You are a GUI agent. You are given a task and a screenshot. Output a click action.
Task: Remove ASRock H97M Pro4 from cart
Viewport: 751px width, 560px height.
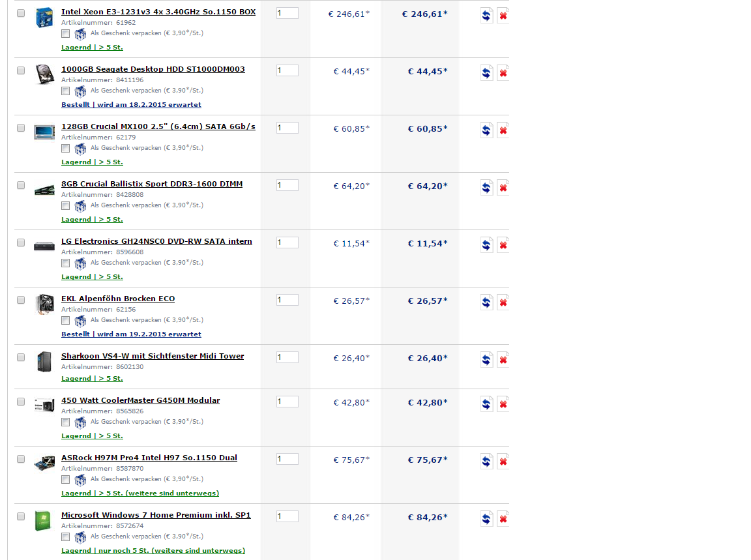503,462
